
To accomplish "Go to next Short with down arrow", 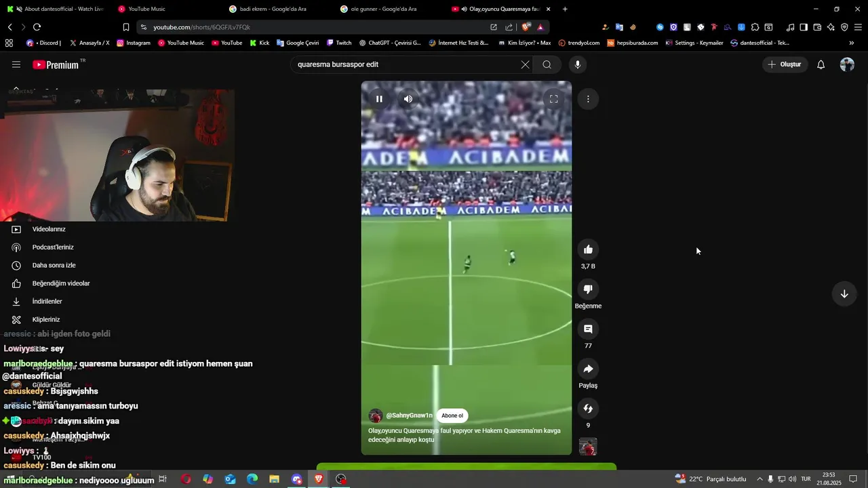I will [844, 294].
